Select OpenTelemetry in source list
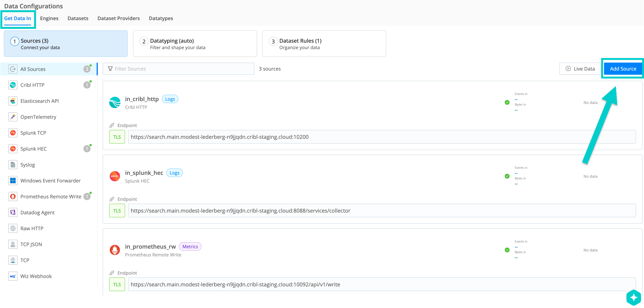Screen dimensions: 644x308 pyautogui.click(x=49, y=117)
